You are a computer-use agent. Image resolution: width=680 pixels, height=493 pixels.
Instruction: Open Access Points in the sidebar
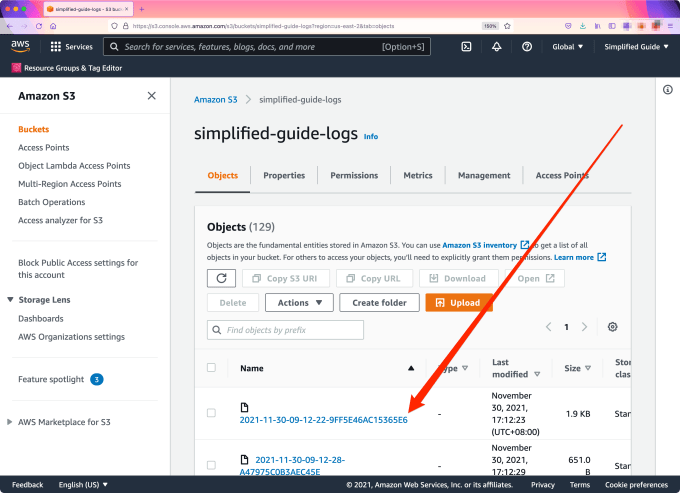click(x=43, y=147)
